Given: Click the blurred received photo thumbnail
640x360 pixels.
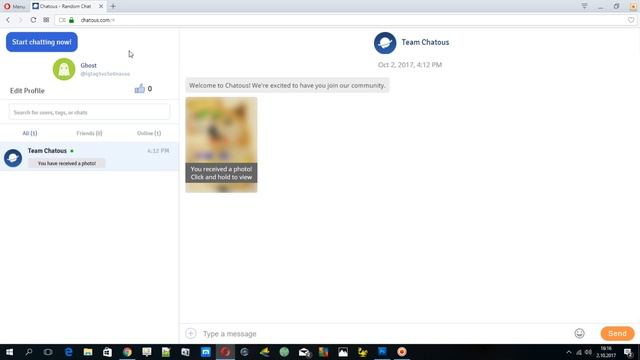Looking at the screenshot, I should pos(221,144).
